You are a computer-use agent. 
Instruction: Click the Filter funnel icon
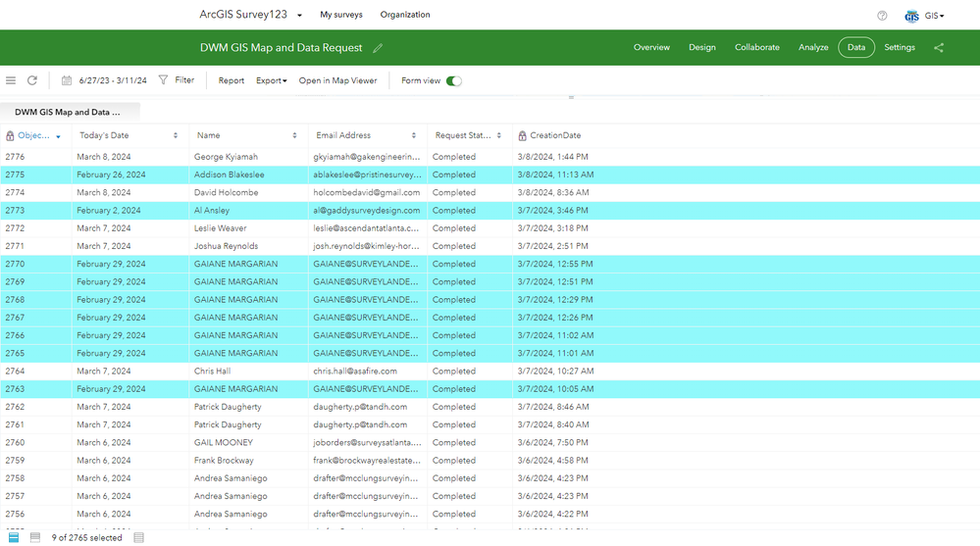(x=163, y=80)
